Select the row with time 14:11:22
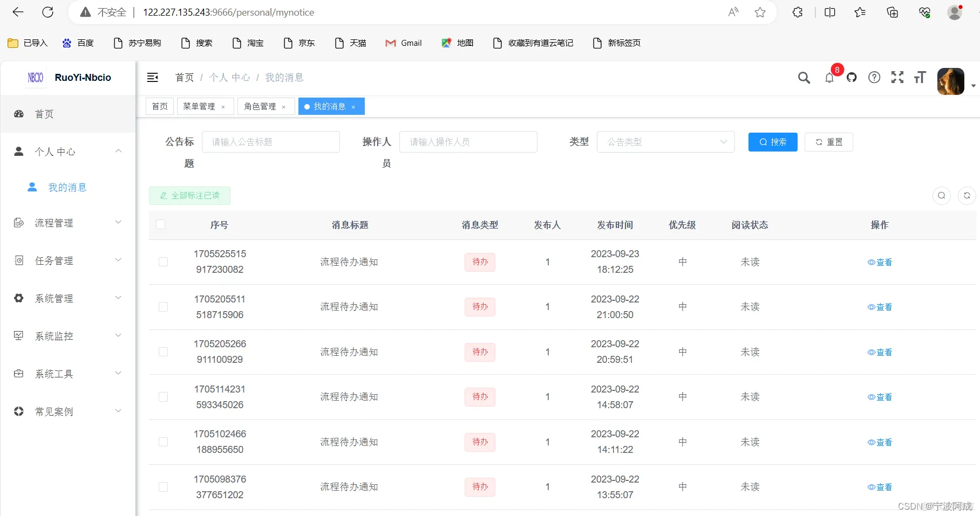Image resolution: width=980 pixels, height=516 pixels. tap(163, 442)
